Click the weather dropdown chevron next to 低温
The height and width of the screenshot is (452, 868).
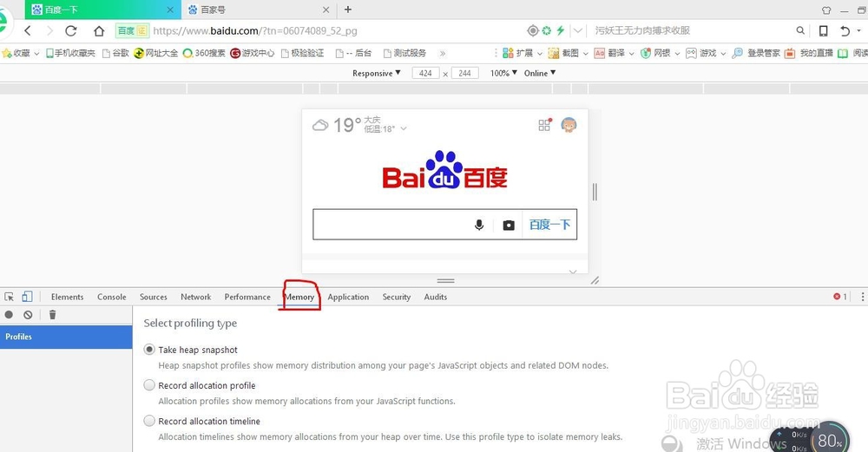point(404,128)
